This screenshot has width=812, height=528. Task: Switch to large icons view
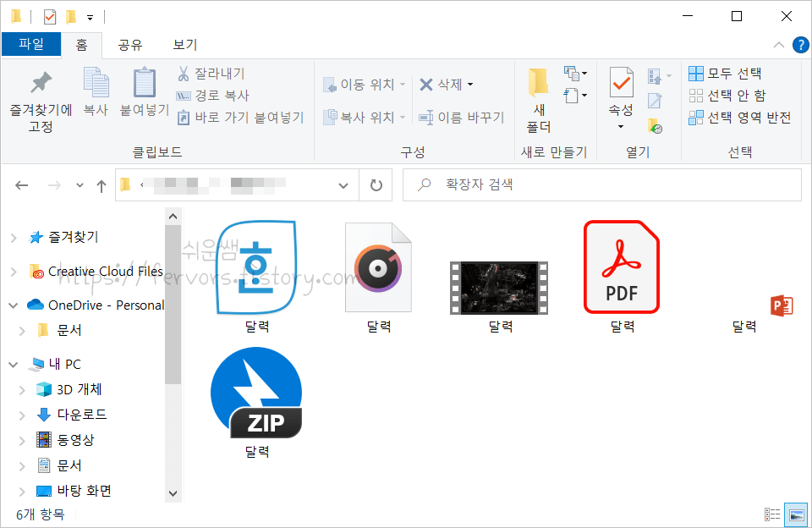tap(797, 514)
